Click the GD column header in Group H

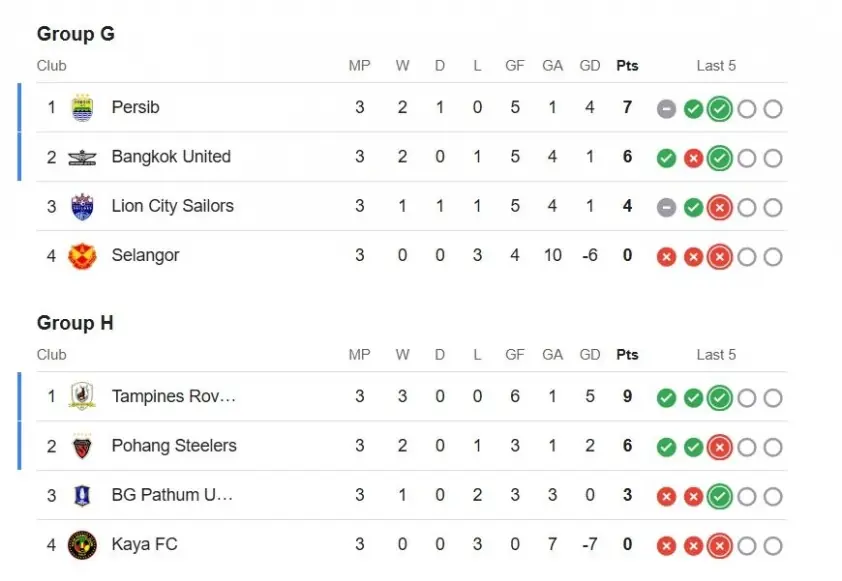pyautogui.click(x=590, y=355)
